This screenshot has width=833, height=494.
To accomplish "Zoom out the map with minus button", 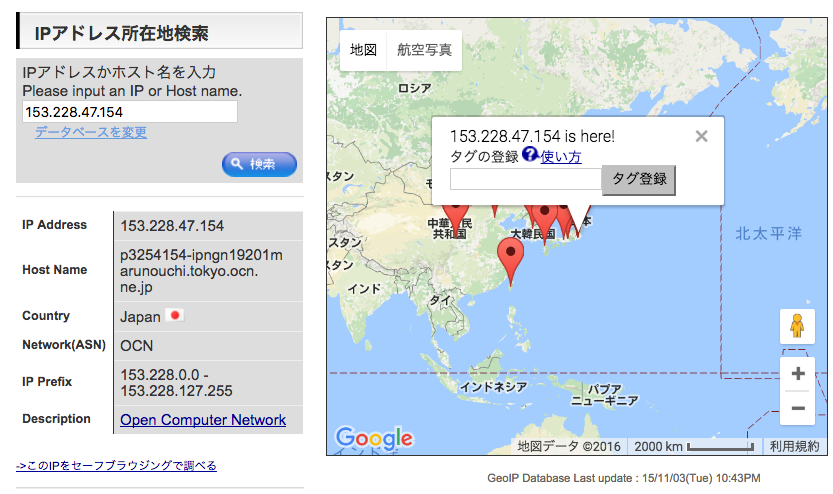I will (797, 408).
